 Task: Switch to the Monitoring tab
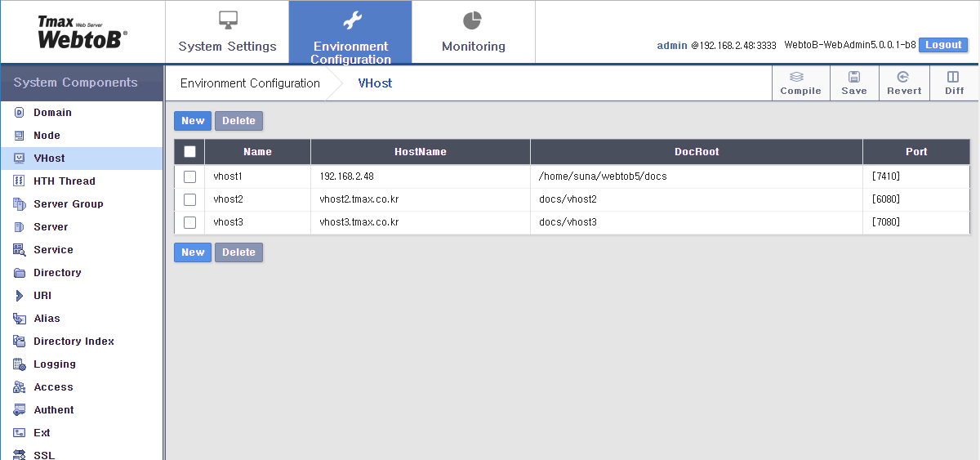click(474, 32)
